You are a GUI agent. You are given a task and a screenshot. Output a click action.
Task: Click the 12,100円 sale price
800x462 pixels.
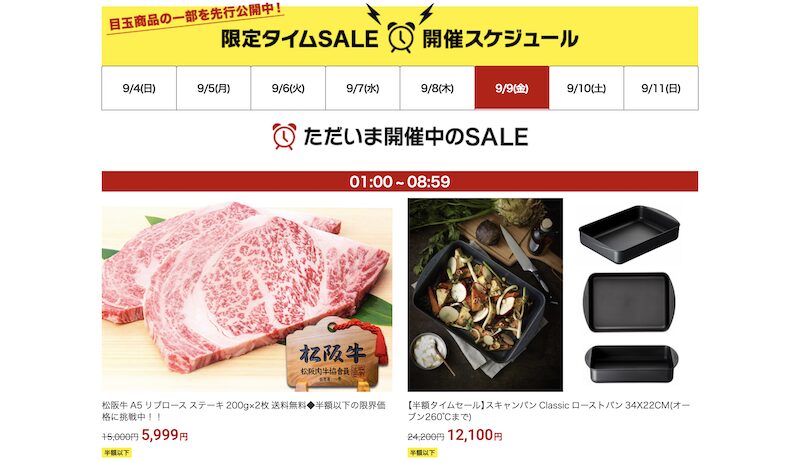(x=474, y=435)
